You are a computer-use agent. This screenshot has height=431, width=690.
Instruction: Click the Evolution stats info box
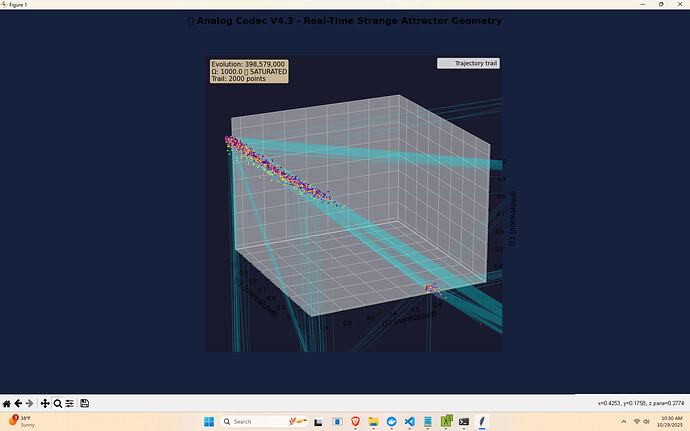(x=249, y=71)
